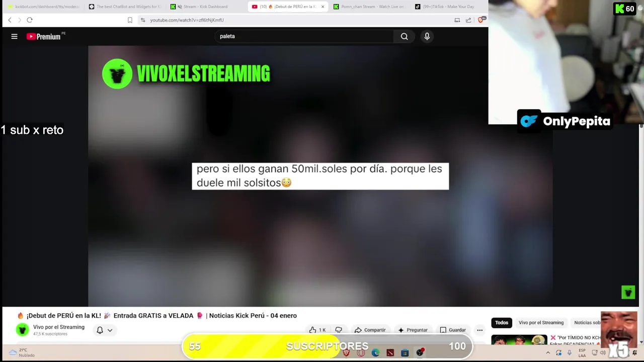Expand hidden system tray icons chevron
This screenshot has height=362, width=644.
coord(548,353)
